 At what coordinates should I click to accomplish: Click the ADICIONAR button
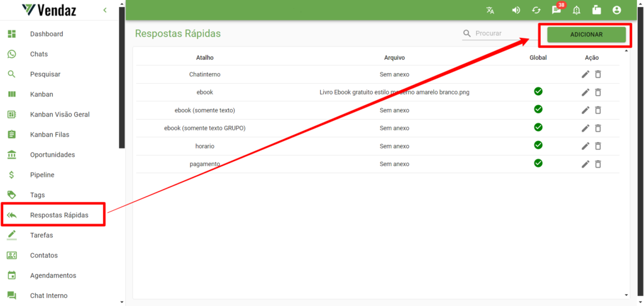[586, 35]
